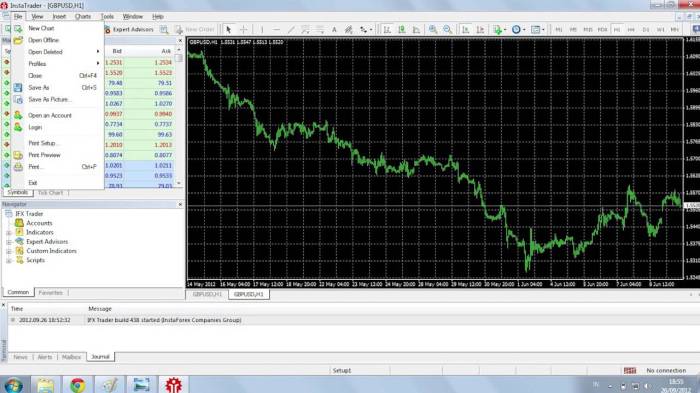Select the cursor arrow tool
700x393 pixels.
[229, 29]
